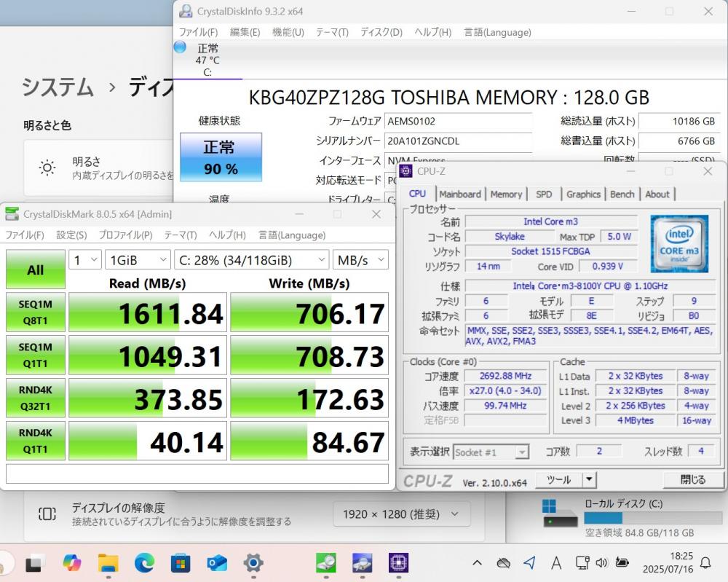The image size is (728, 582).
Task: Click Local Disk (C:) drive icon
Action: [x=560, y=514]
